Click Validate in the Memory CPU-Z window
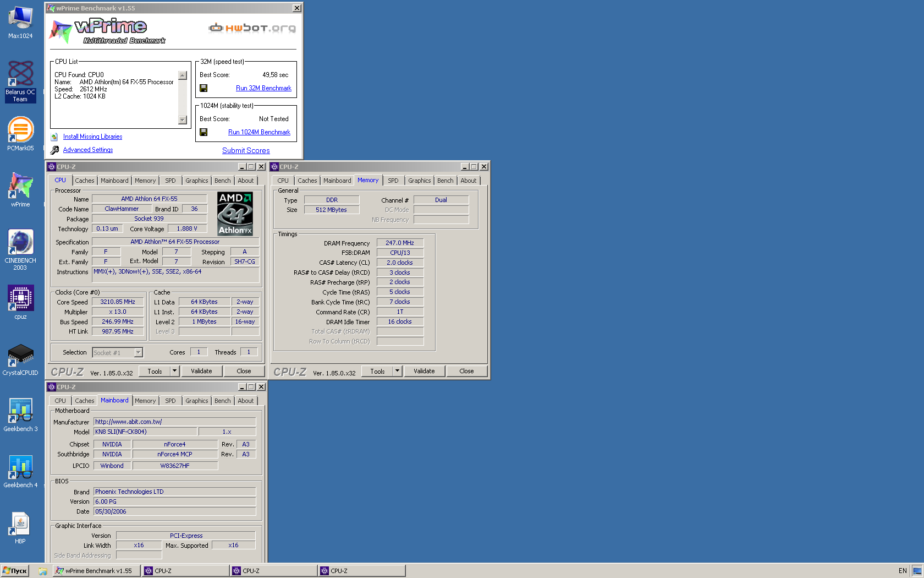924x578 pixels. tap(424, 371)
